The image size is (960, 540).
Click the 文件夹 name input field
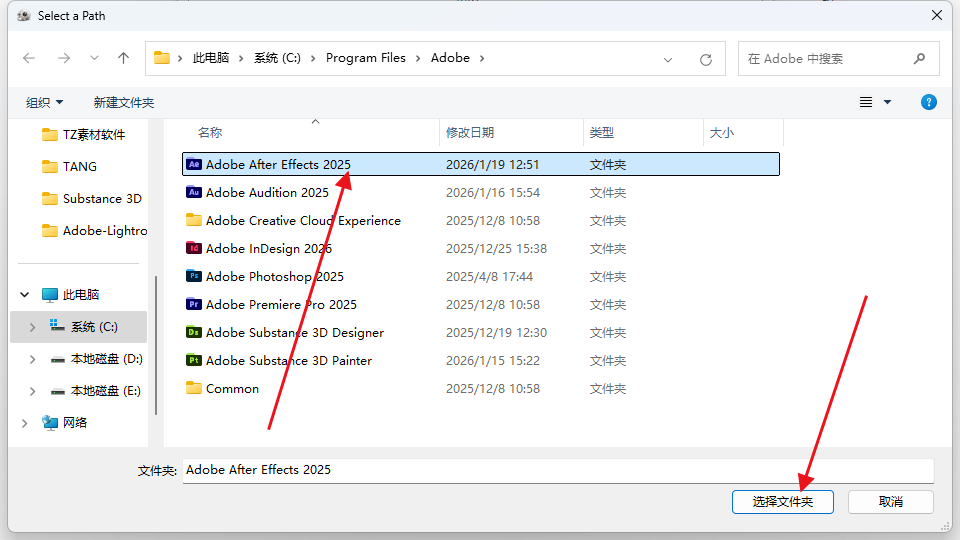click(558, 470)
